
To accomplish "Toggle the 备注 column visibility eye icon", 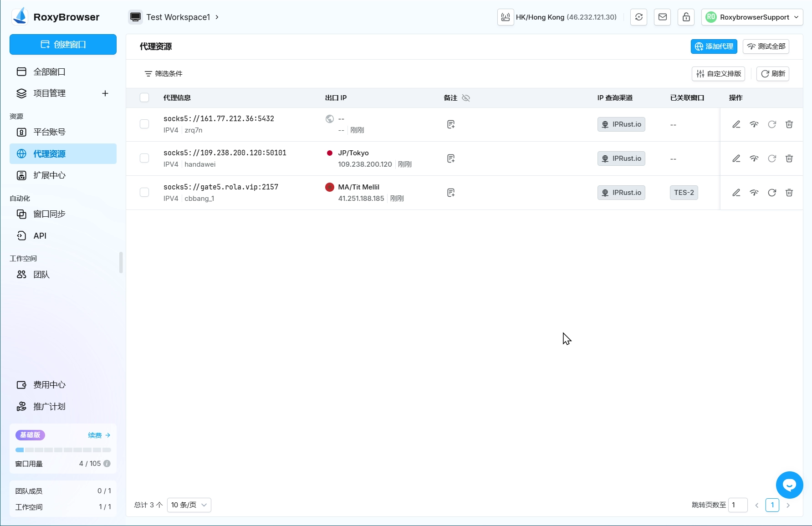I will (466, 98).
